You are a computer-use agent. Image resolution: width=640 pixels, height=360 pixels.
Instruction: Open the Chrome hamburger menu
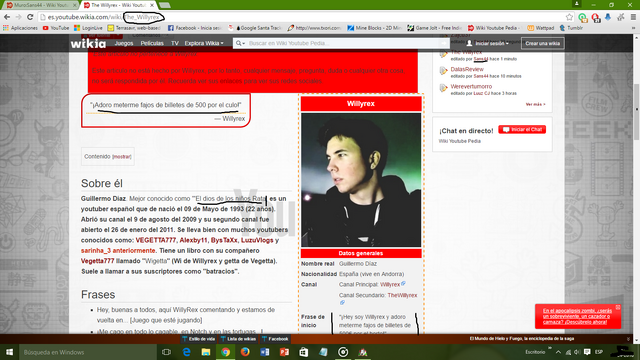point(633,17)
